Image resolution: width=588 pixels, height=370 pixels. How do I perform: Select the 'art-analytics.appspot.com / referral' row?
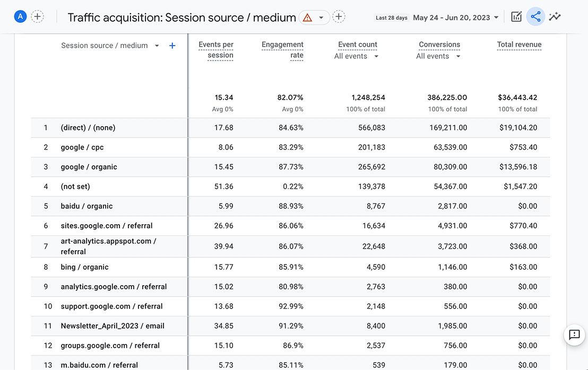coord(290,246)
